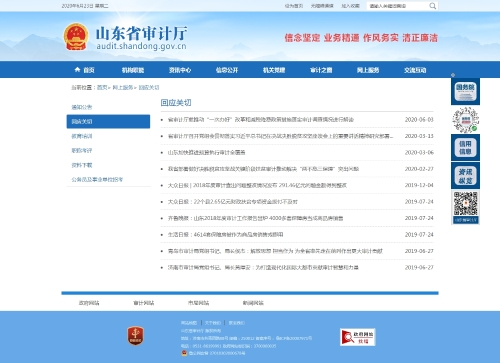Open 资讯中心 in the main navigation

coord(180,70)
